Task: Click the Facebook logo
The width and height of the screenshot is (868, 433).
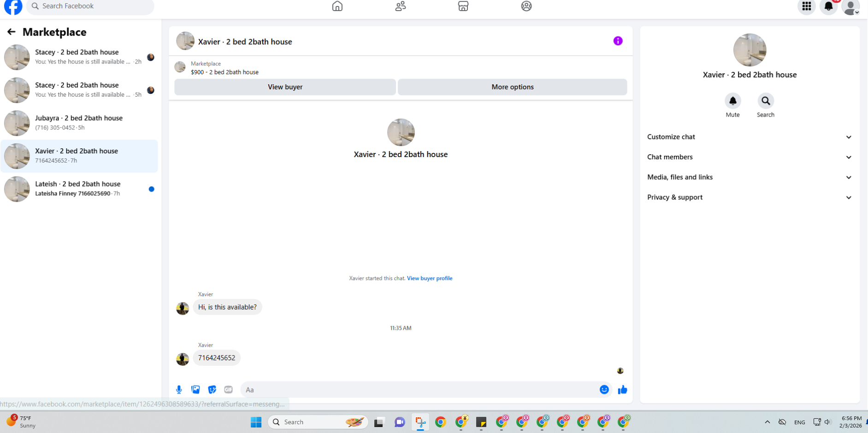Action: tap(13, 6)
